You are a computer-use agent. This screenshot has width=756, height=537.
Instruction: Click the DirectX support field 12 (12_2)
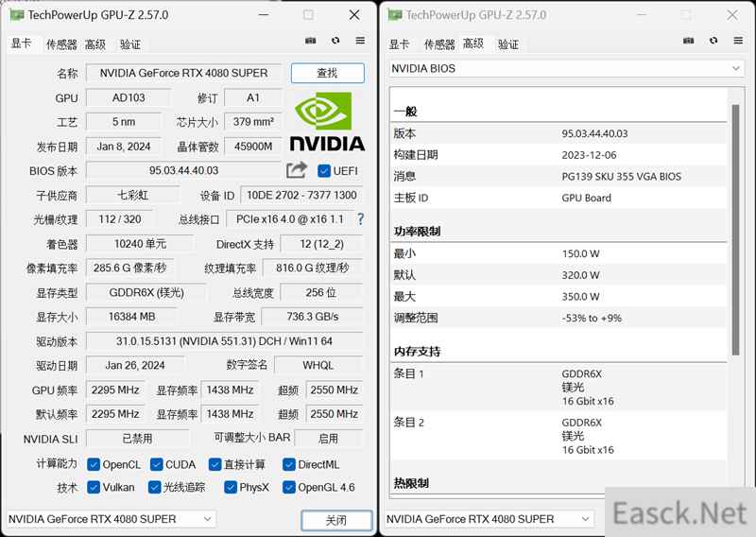pos(321,244)
